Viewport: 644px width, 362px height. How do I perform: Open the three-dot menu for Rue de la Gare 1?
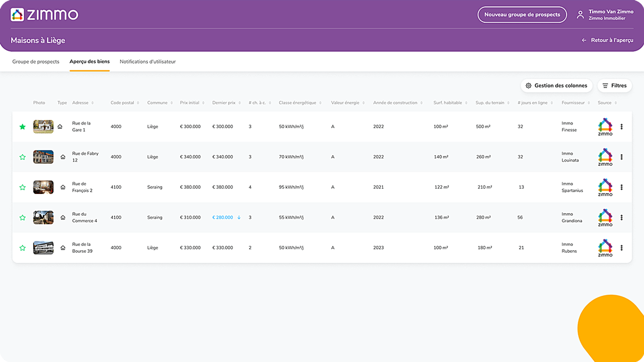[x=621, y=127]
